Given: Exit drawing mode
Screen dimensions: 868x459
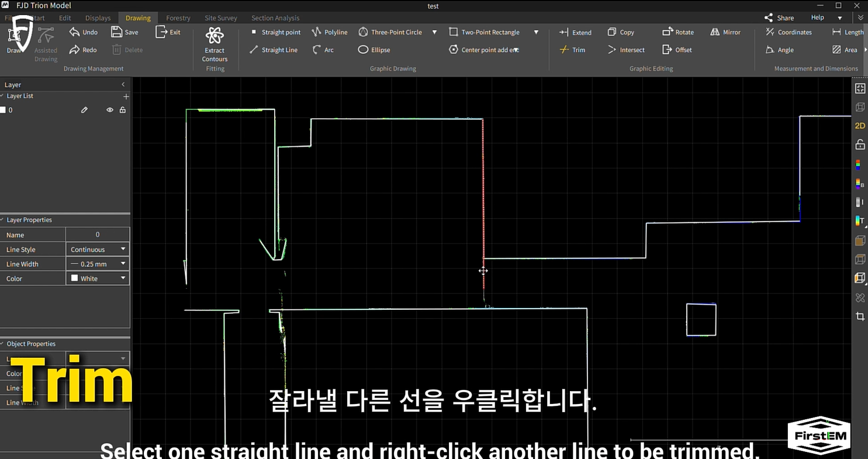Looking at the screenshot, I should 168,32.
